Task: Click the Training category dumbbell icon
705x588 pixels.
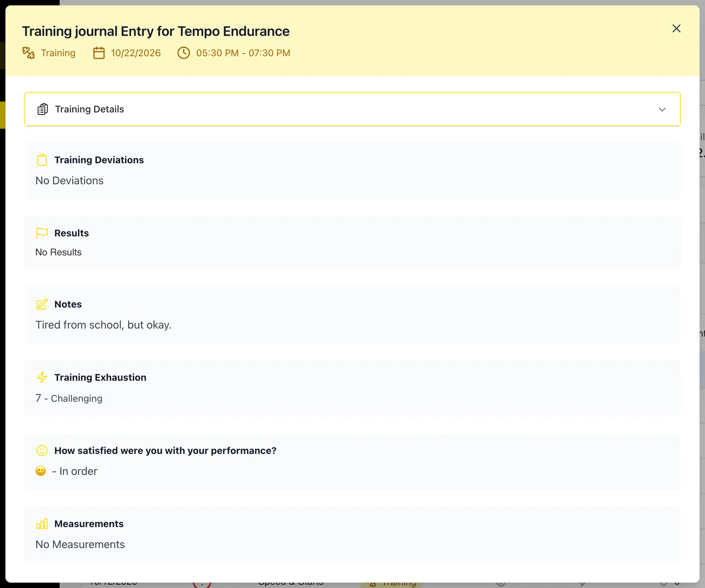Action: pos(28,53)
